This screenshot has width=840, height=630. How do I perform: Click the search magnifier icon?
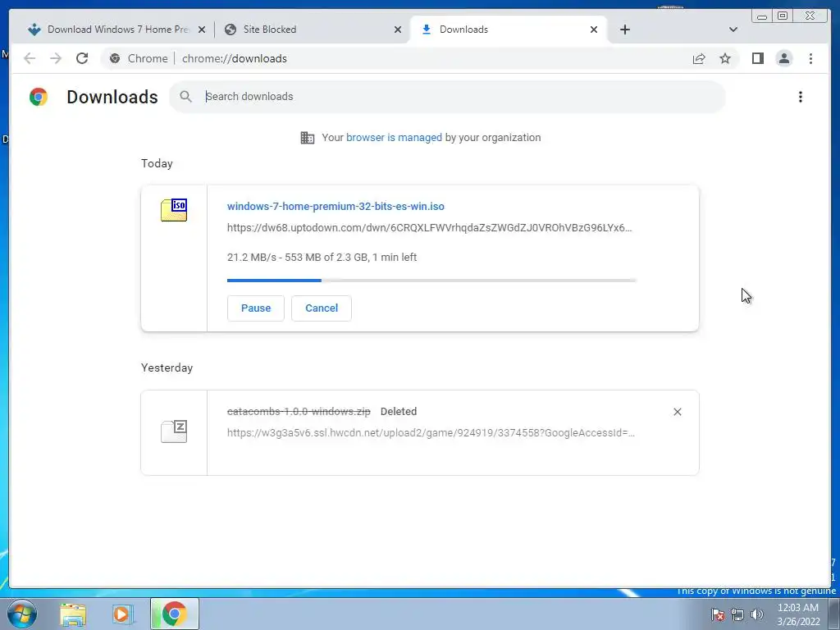[x=186, y=97]
